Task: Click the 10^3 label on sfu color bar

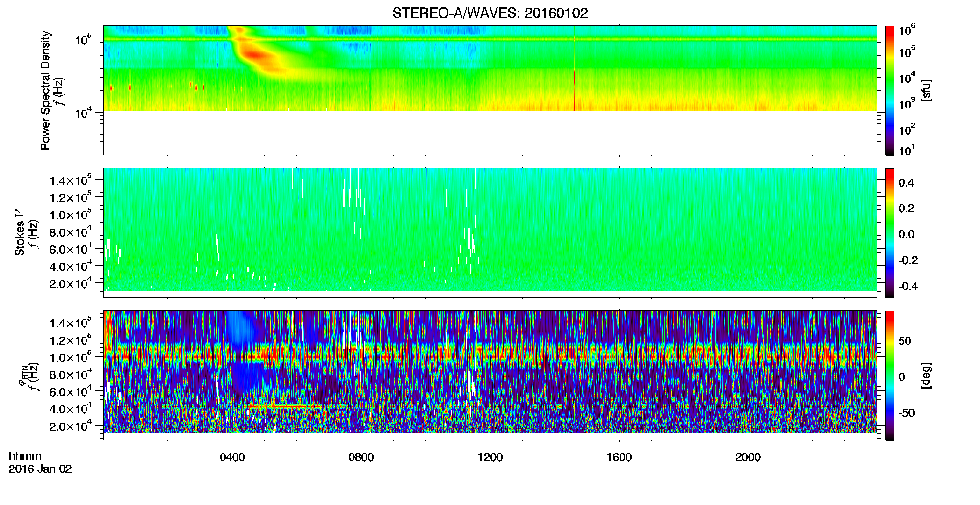Action: tap(907, 103)
